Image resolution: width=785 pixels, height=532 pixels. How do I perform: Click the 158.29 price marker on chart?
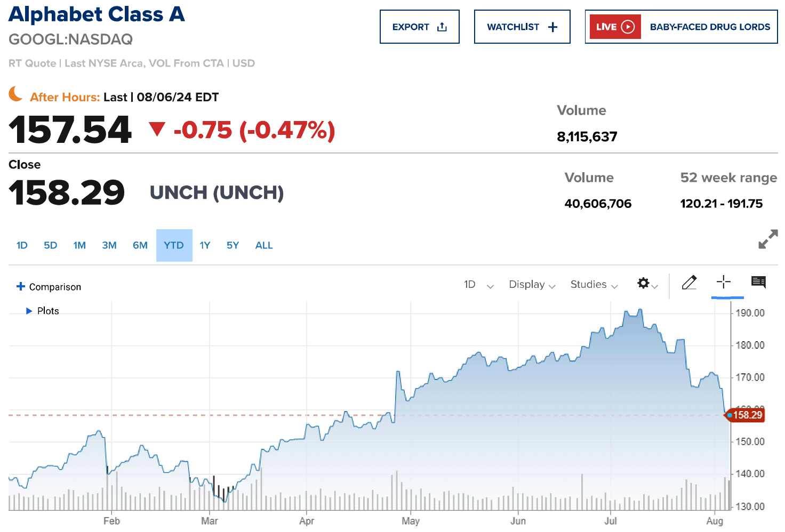click(747, 415)
